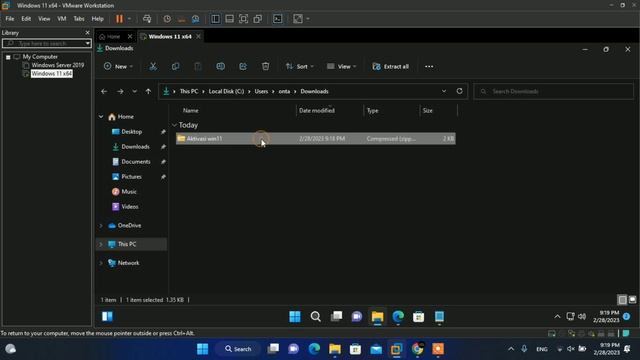This screenshot has width=640, height=360.
Task: Launch Microsoft Edge from guest taskbar
Action: coord(398,316)
